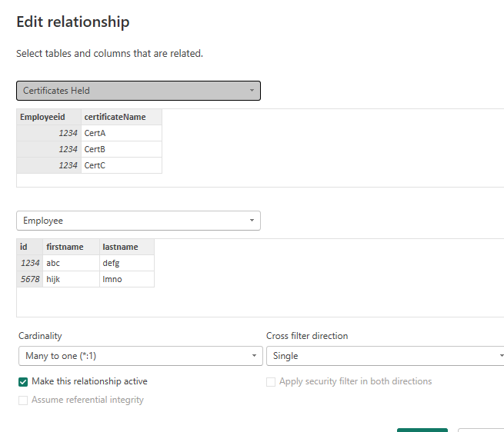Select the lastname column header

click(127, 247)
